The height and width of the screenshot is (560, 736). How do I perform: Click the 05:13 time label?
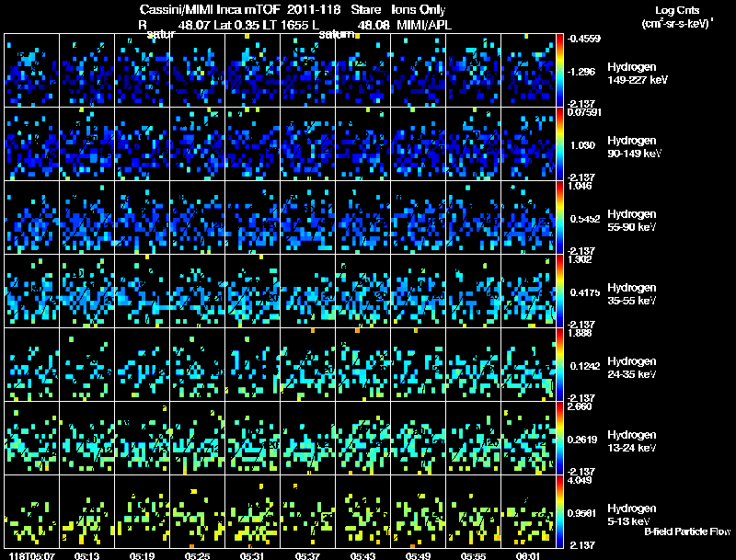click(86, 554)
